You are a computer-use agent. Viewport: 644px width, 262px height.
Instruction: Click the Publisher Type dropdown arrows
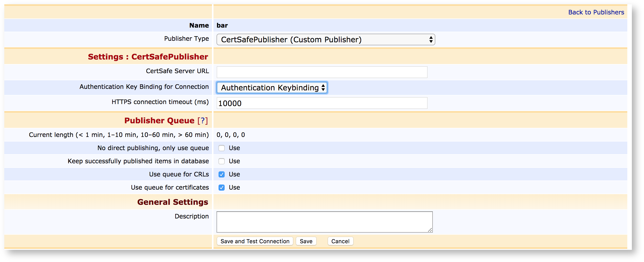tap(431, 40)
